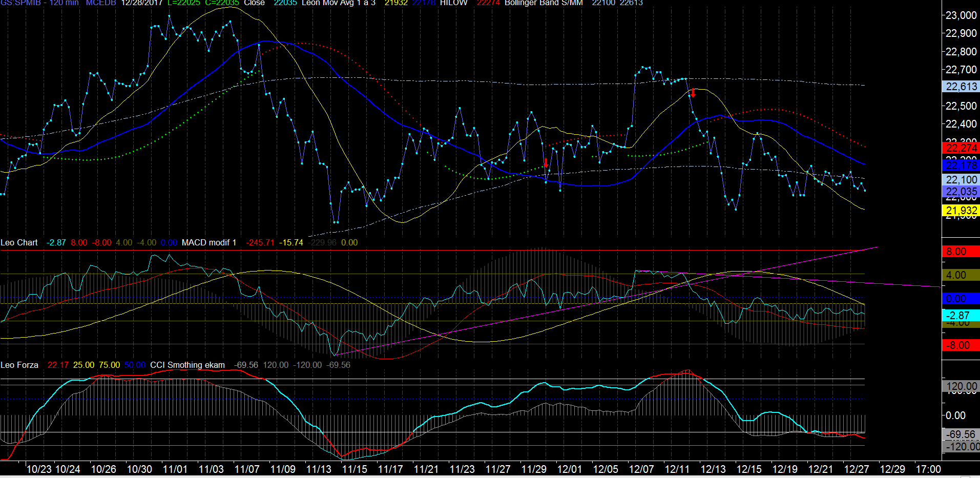
Task: Click the 22,035 last price tag
Action: click(x=961, y=192)
